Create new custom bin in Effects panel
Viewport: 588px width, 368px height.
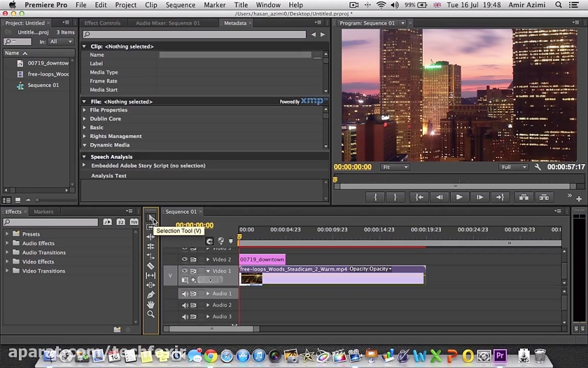coord(117,329)
